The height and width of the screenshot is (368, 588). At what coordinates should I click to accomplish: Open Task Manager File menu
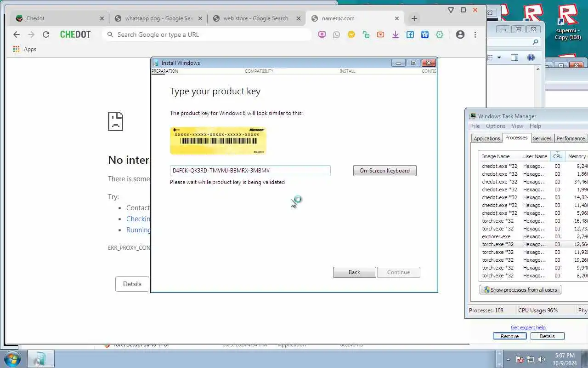[475, 126]
